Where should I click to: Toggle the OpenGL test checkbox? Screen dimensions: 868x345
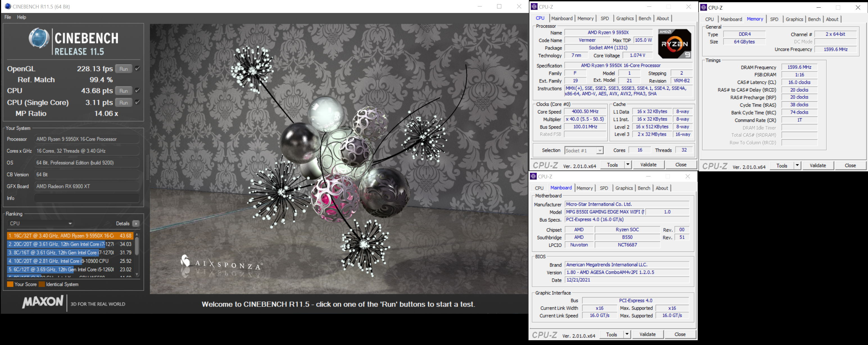tap(137, 69)
